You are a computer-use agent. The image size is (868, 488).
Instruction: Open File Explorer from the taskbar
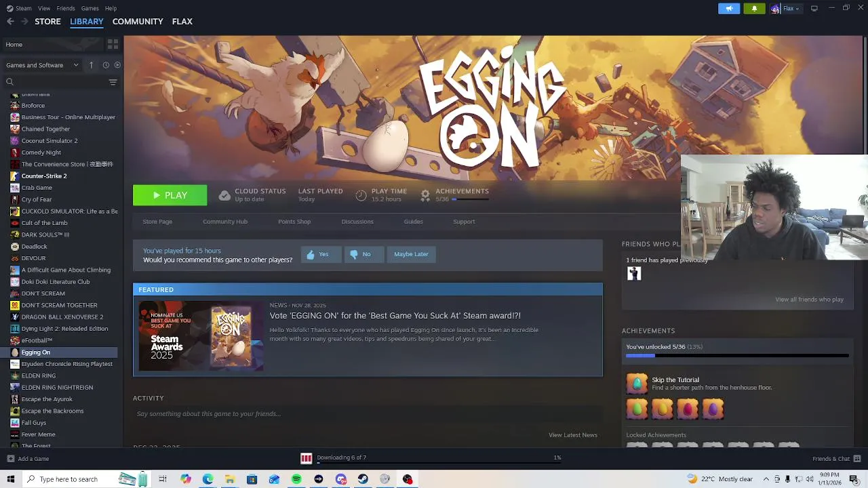click(230, 479)
